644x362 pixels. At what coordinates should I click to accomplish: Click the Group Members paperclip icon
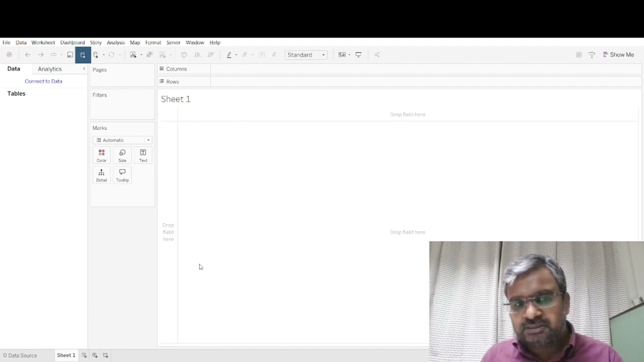[245, 55]
